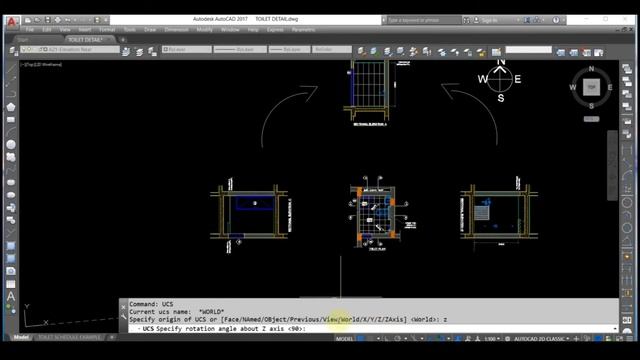Open the Draw menu
This screenshot has height=360, width=640.
pyautogui.click(x=150, y=29)
